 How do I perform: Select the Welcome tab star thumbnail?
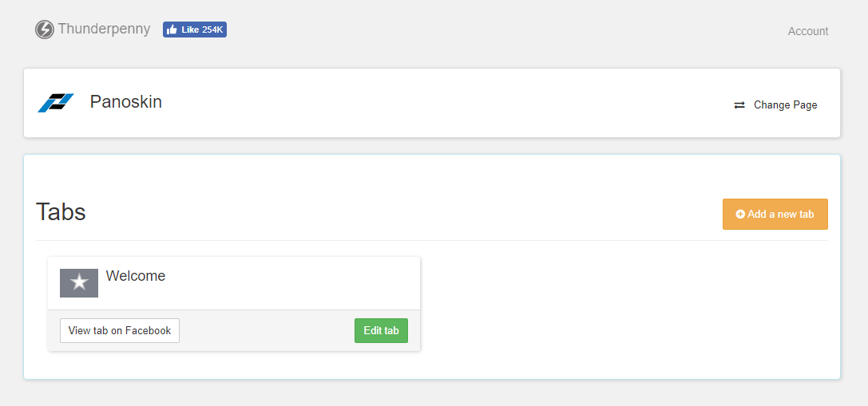[79, 283]
